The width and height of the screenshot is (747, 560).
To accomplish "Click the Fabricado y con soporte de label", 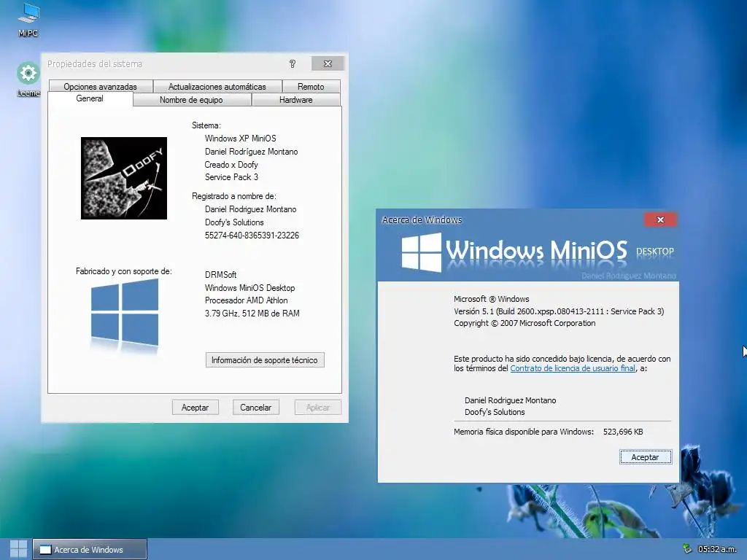I will coord(124,271).
